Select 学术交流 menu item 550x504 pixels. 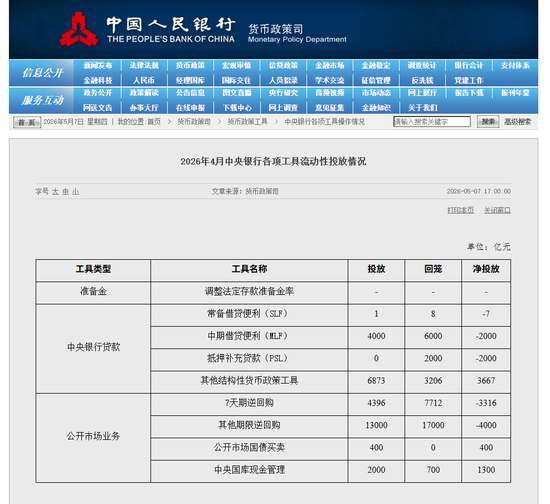[329, 80]
